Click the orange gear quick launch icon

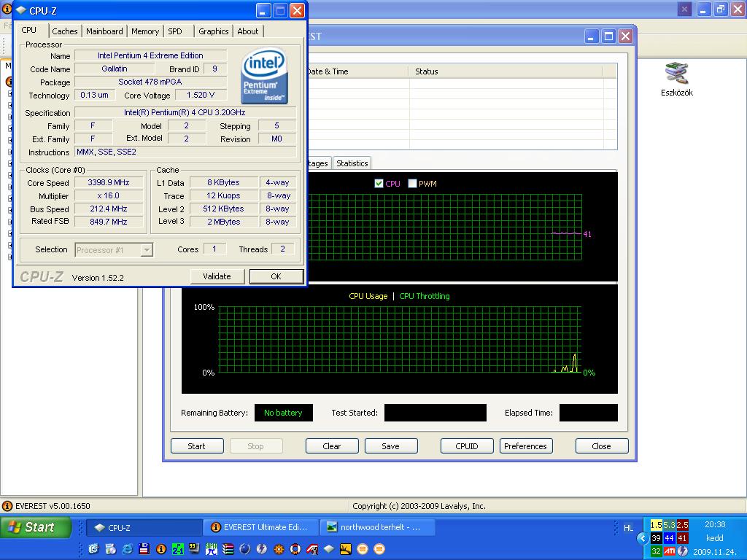pyautogui.click(x=279, y=549)
